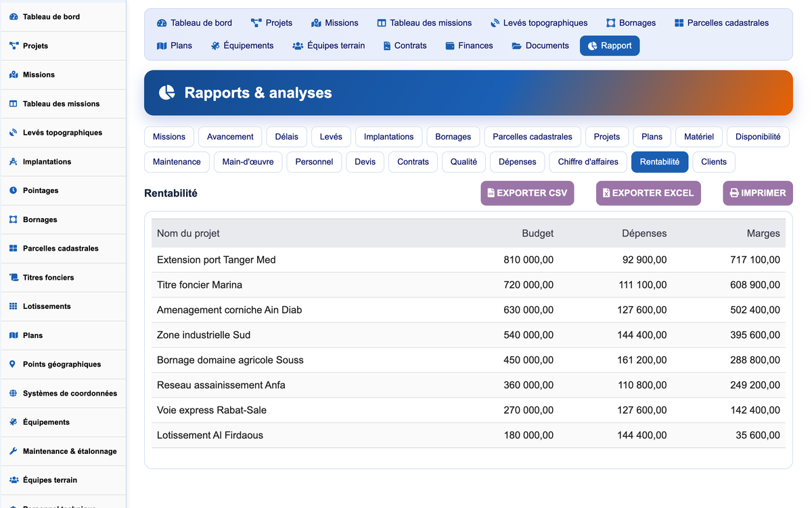Click the Implantations sidebar icon
Viewport: 812px width, 508px height.
pos(14,162)
